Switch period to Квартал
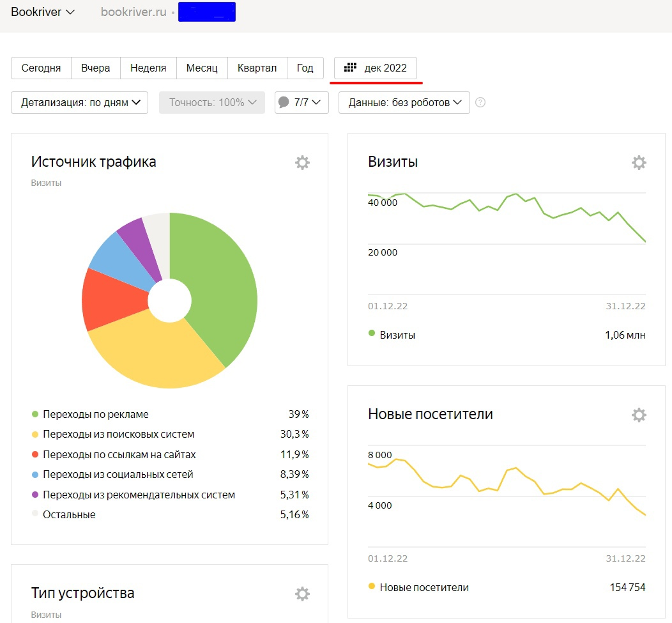The width and height of the screenshot is (672, 623). click(x=257, y=68)
